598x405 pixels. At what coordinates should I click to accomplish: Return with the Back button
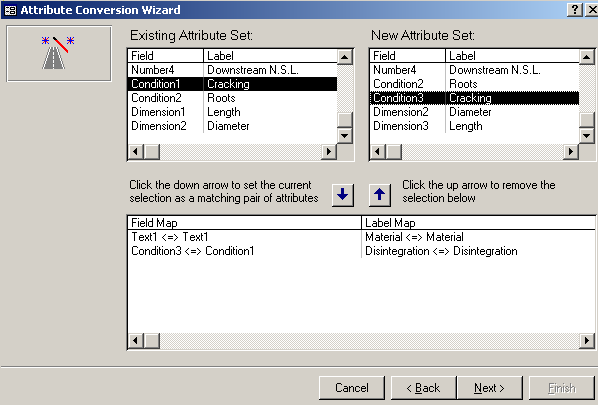point(423,388)
